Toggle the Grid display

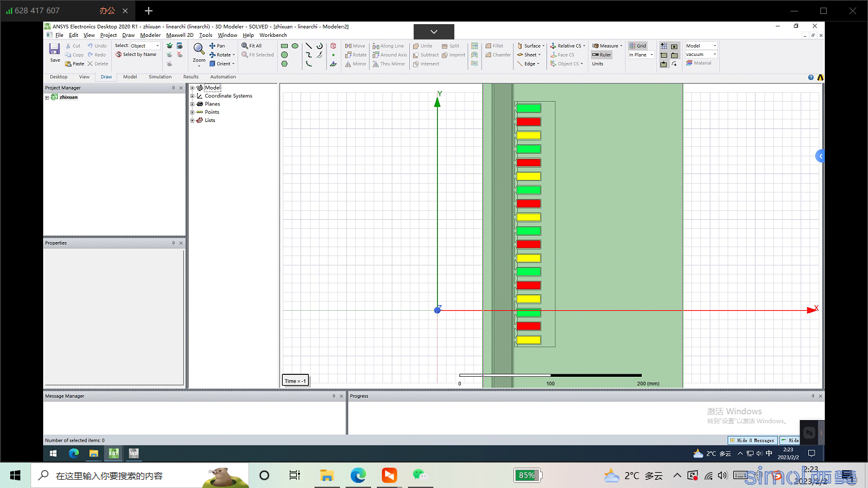637,46
